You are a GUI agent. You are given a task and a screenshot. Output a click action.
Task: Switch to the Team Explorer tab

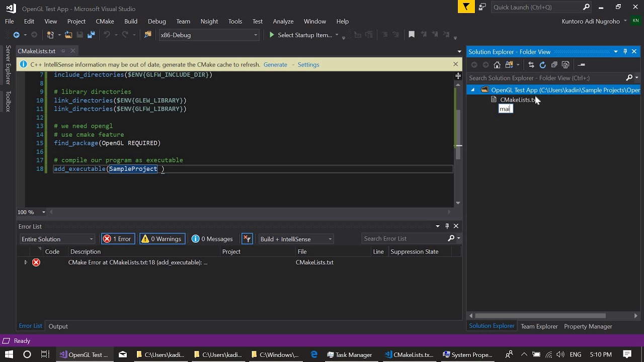coord(539,326)
